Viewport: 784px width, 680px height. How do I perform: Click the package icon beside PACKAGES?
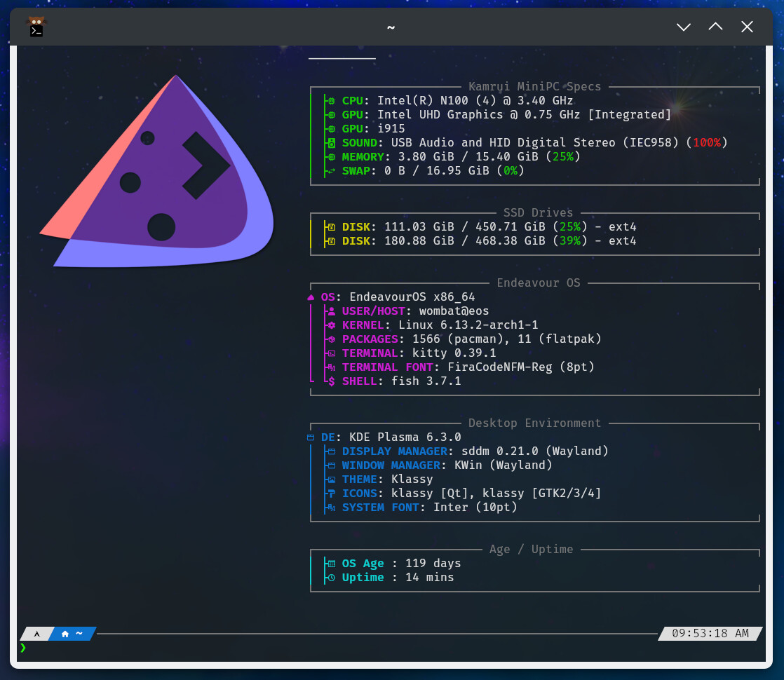(x=332, y=339)
